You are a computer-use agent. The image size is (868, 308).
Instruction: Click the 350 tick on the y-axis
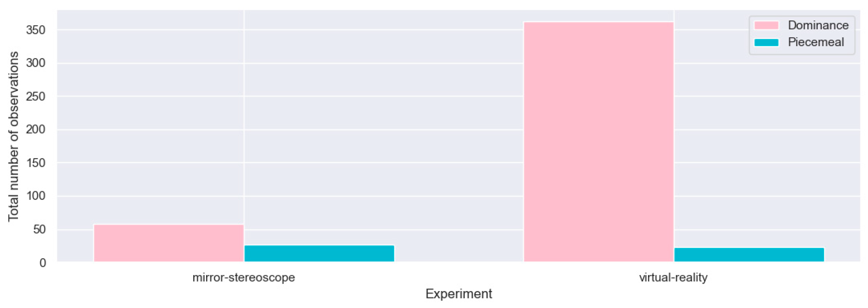coord(36,30)
